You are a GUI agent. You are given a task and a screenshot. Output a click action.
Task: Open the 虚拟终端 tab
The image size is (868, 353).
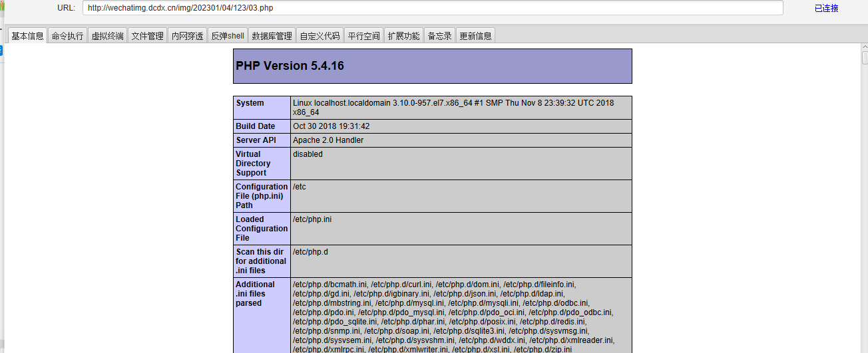(107, 36)
